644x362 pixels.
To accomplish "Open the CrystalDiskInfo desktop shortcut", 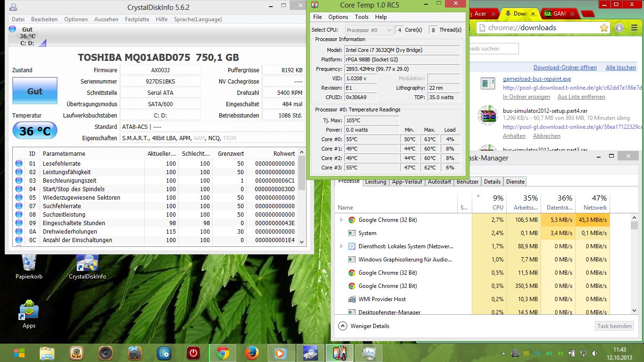I will (87, 267).
